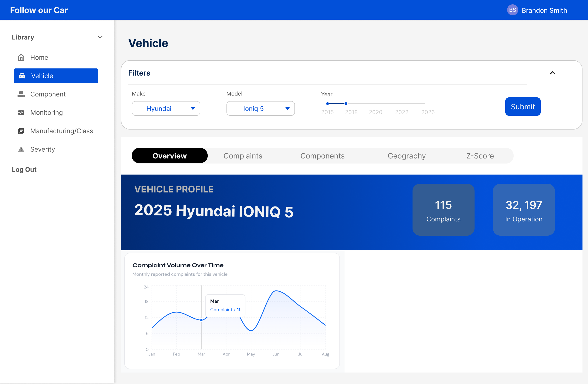
Task: Select the Overview tab
Action: click(170, 156)
